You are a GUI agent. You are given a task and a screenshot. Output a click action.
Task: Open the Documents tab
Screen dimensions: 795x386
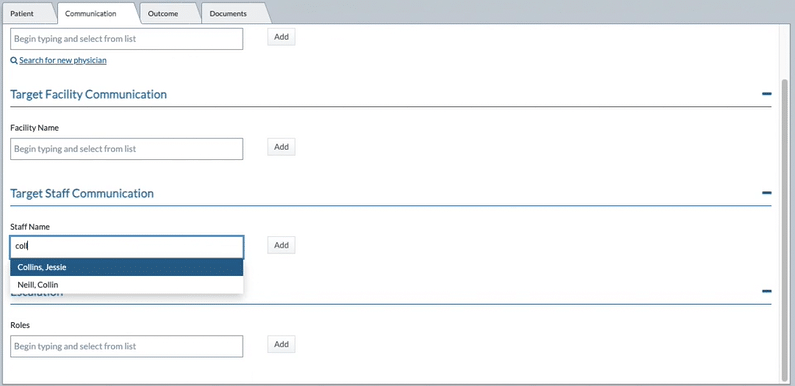click(228, 14)
